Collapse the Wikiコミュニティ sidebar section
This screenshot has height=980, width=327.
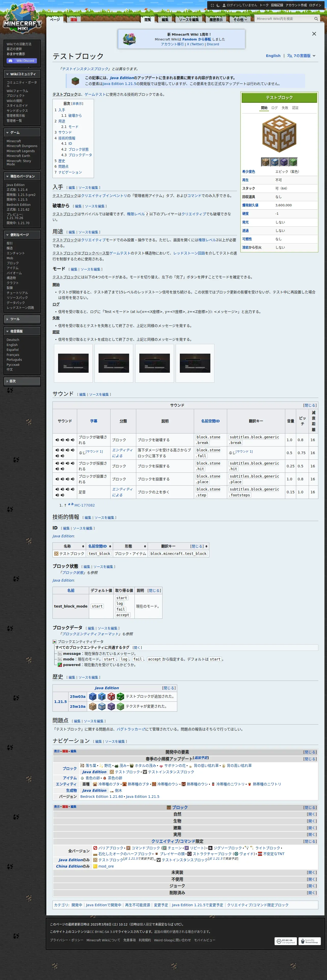(x=22, y=74)
